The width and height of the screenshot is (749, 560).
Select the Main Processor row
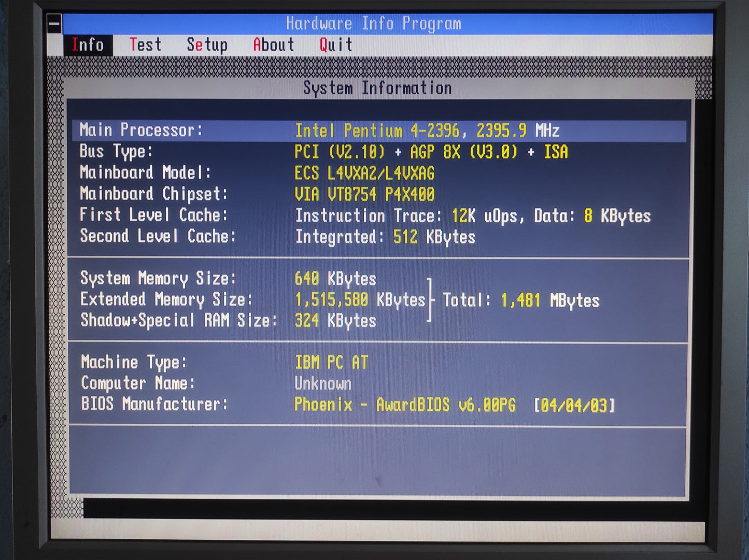tap(378, 131)
